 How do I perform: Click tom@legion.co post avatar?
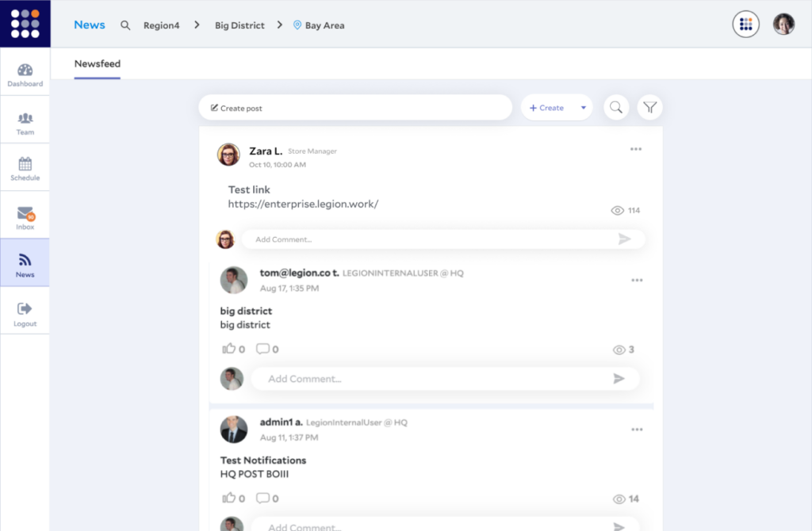tap(234, 280)
